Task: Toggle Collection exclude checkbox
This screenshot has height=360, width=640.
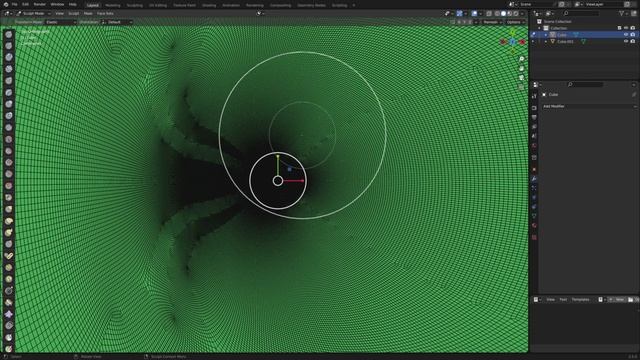Action: coord(619,28)
